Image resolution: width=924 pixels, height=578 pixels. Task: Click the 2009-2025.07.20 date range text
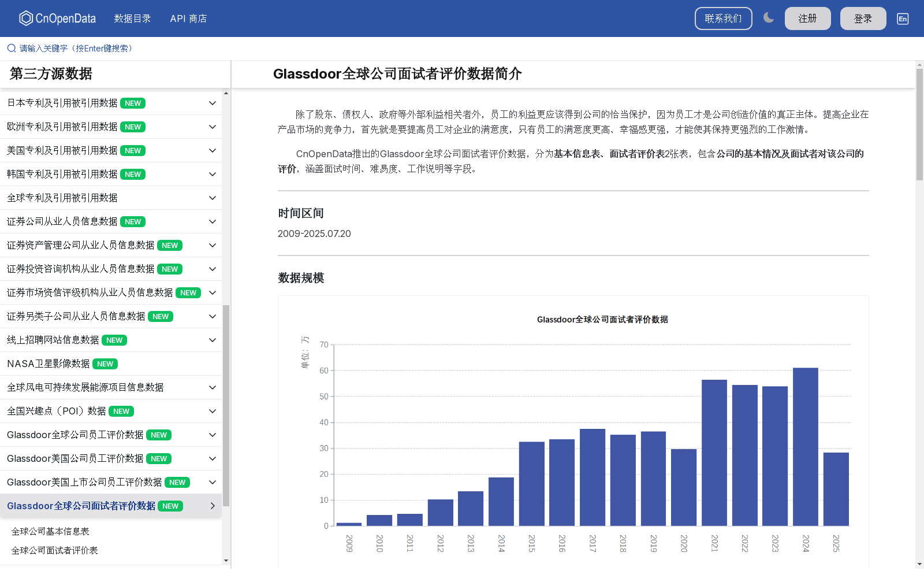(x=314, y=234)
